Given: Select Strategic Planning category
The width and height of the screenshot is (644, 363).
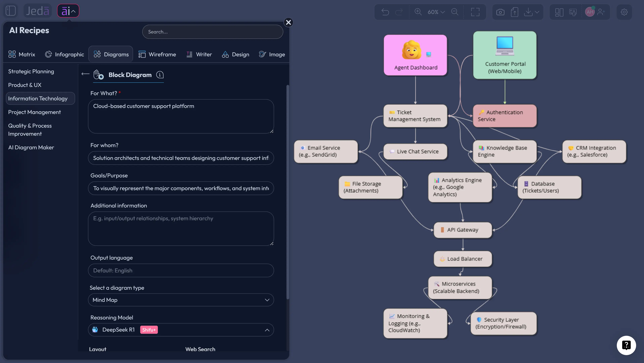Looking at the screenshot, I should [31, 71].
